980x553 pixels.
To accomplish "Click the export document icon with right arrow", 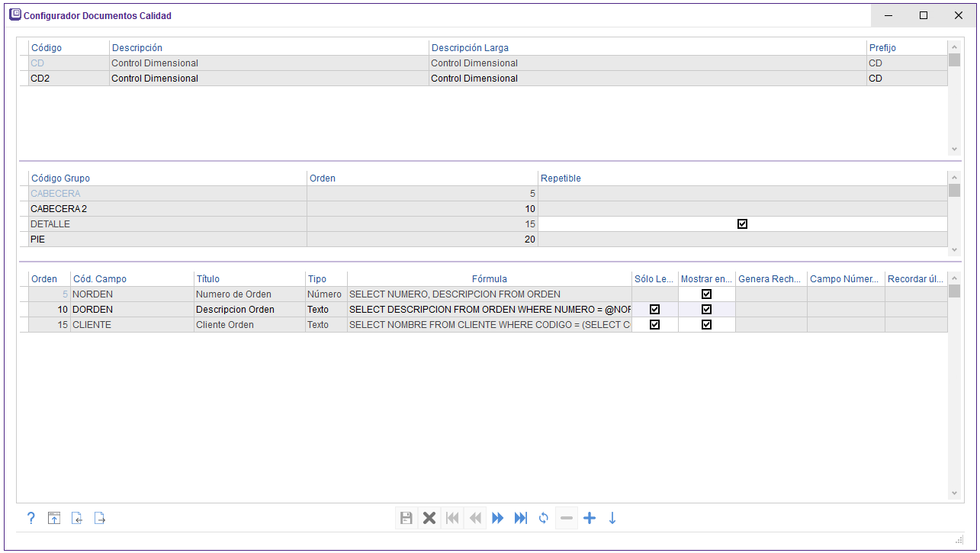I will point(99,519).
